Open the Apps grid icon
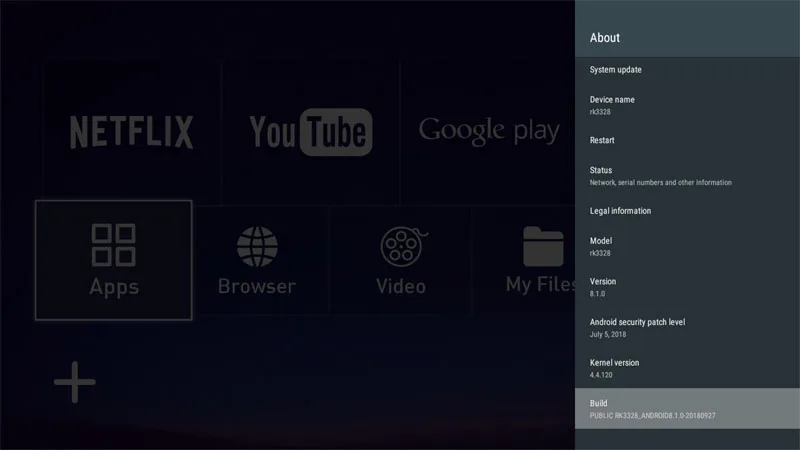Image resolution: width=800 pixels, height=450 pixels. coord(113,245)
